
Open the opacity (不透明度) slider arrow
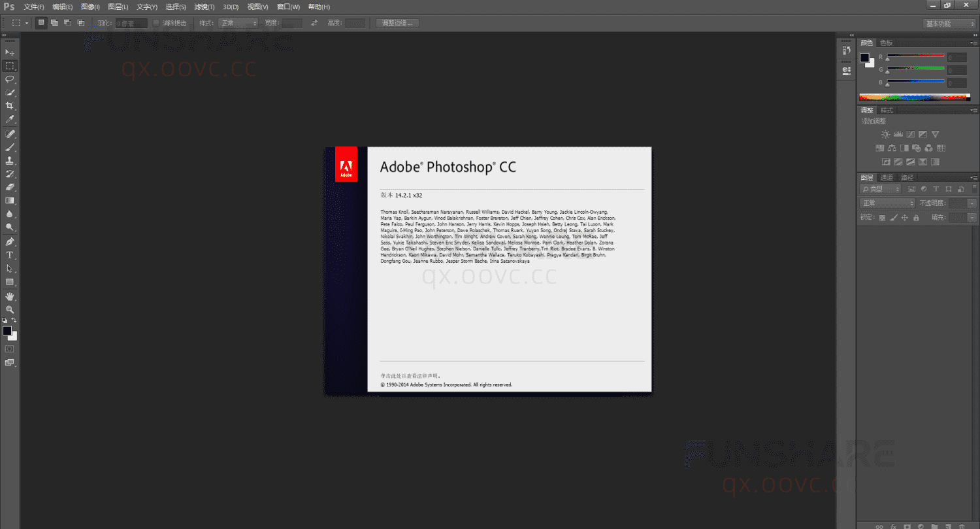pyautogui.click(x=972, y=203)
